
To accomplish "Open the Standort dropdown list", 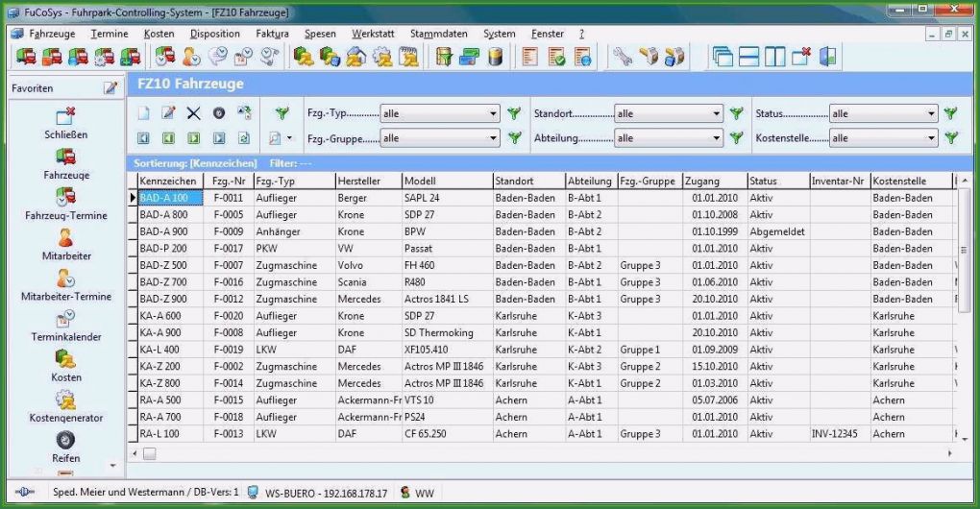I will [x=717, y=113].
